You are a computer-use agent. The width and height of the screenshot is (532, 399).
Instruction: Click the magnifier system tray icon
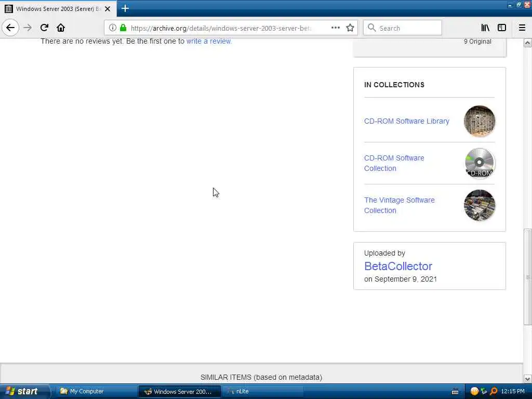(x=494, y=392)
